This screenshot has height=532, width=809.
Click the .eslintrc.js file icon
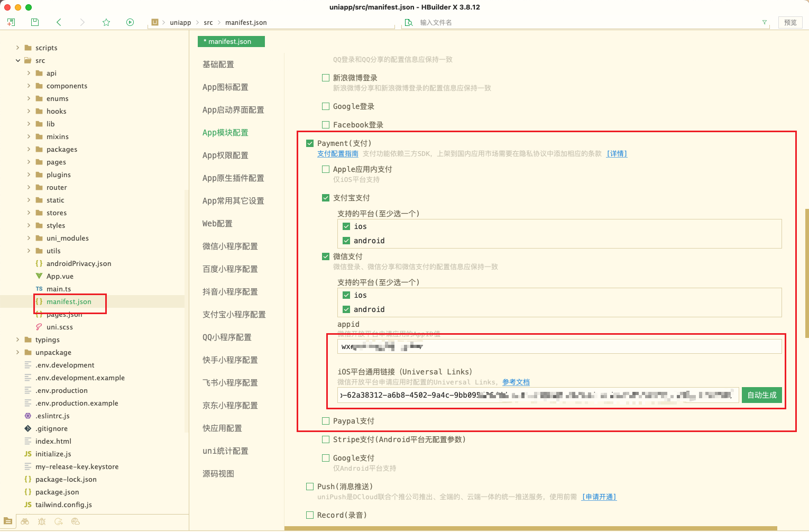[x=28, y=416]
